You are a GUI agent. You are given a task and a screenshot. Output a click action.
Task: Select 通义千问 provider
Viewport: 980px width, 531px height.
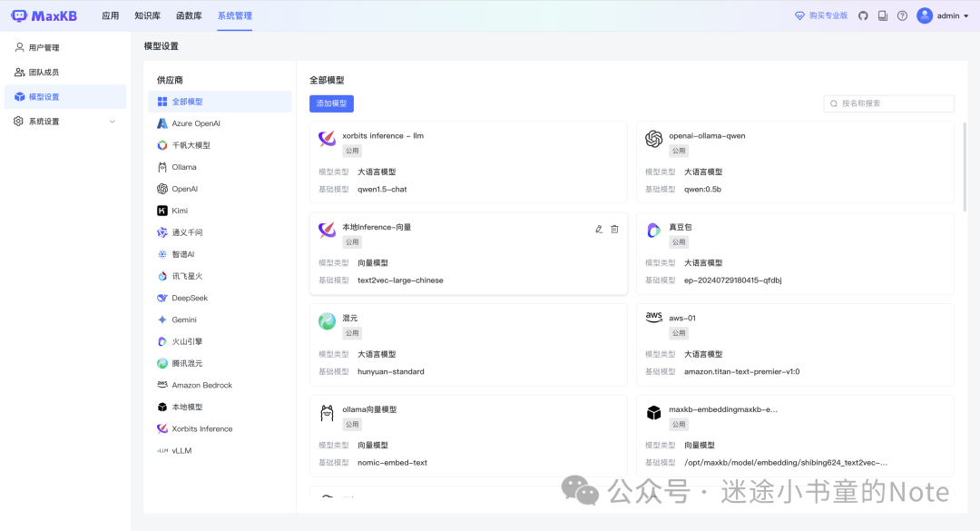click(220, 232)
